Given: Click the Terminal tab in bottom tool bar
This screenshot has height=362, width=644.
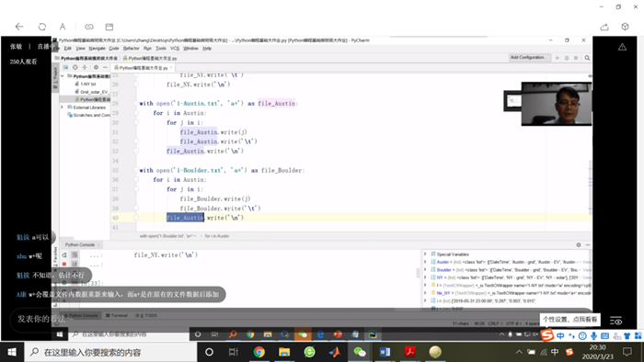Looking at the screenshot, I should (x=117, y=316).
